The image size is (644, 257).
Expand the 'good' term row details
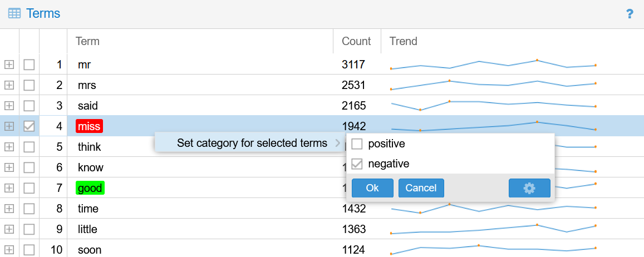coord(9,188)
